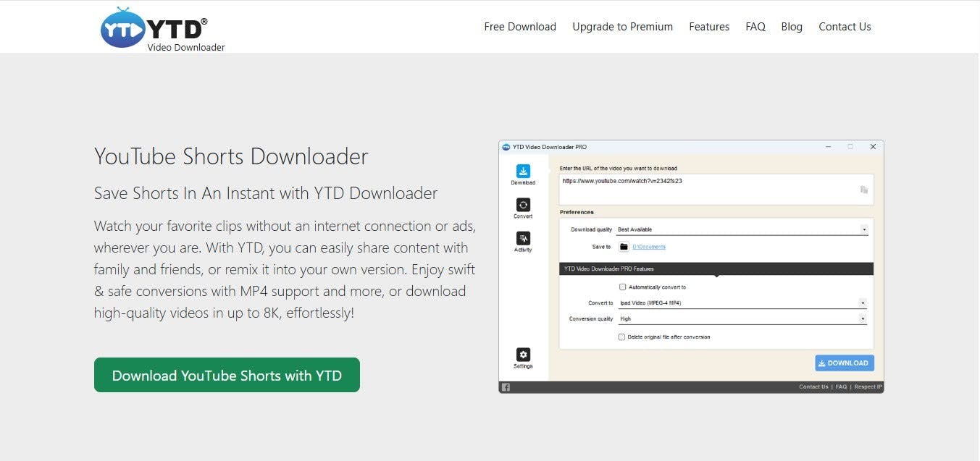Screen dimensions: 980x461
Task: Click into the video URL input field
Action: coord(716,189)
